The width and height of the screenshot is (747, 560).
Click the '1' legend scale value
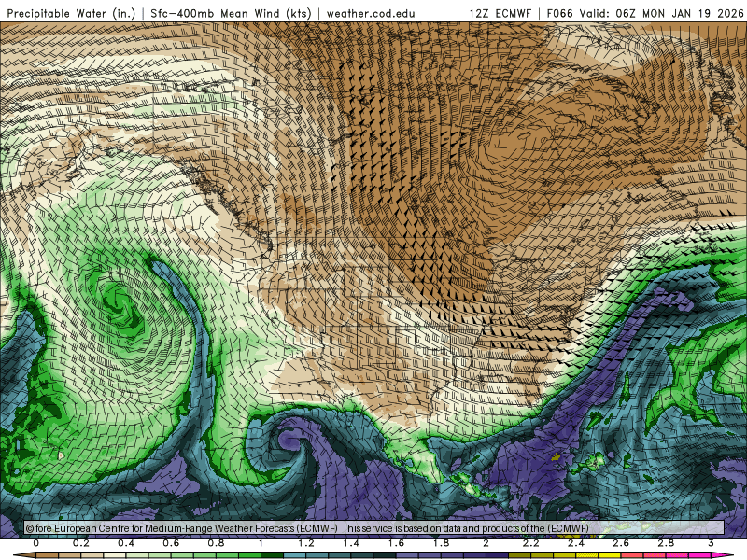261,543
